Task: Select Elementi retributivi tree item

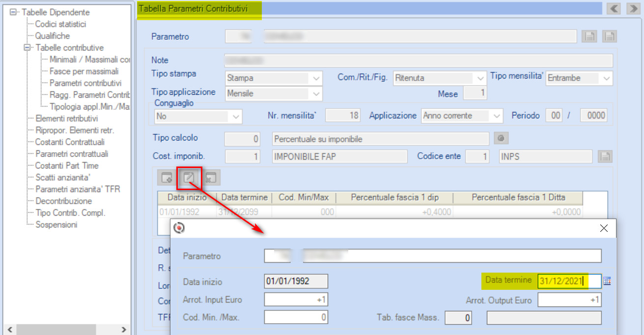Action: [67, 118]
